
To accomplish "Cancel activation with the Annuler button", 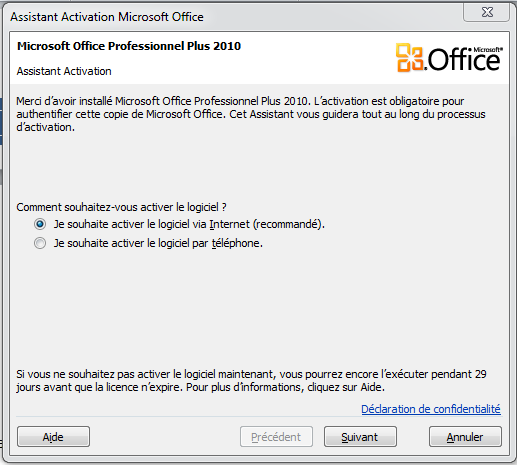I will [465, 437].
